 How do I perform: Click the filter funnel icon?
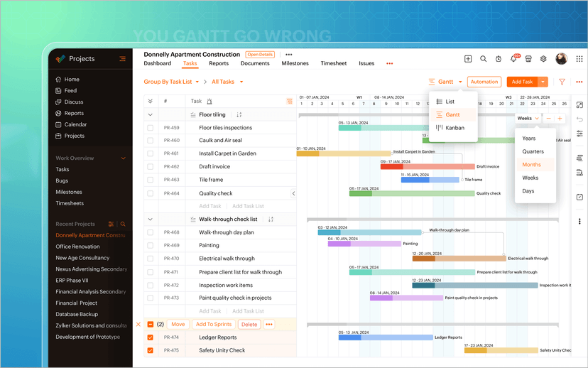(x=562, y=82)
